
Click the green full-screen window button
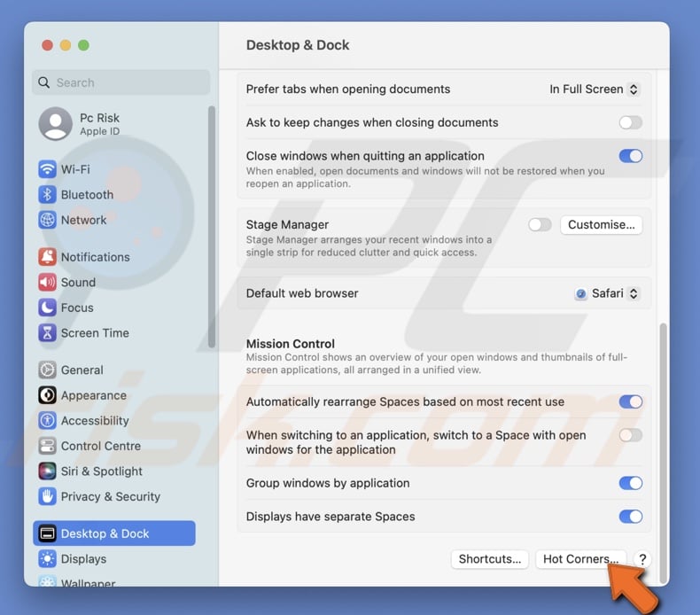pyautogui.click(x=83, y=45)
